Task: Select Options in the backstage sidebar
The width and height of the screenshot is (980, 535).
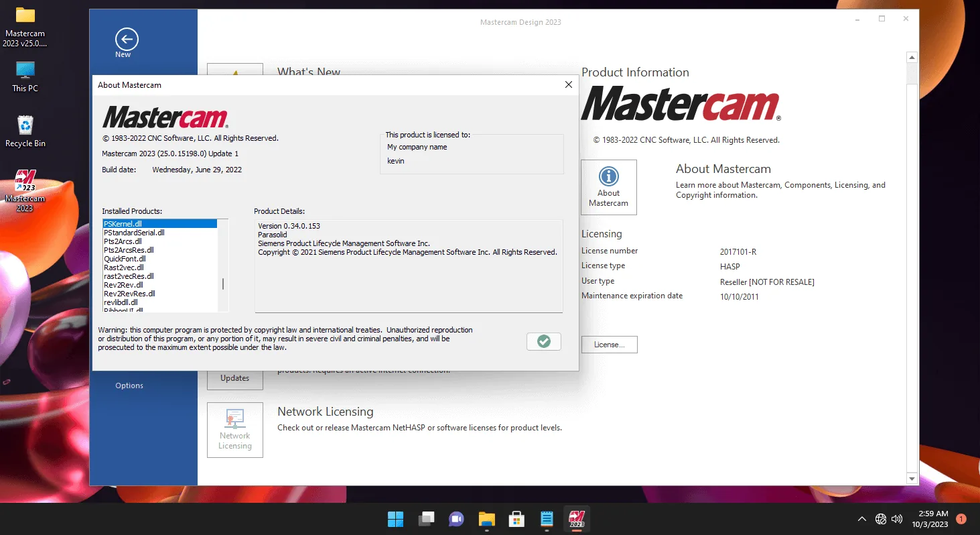Action: 129,385
